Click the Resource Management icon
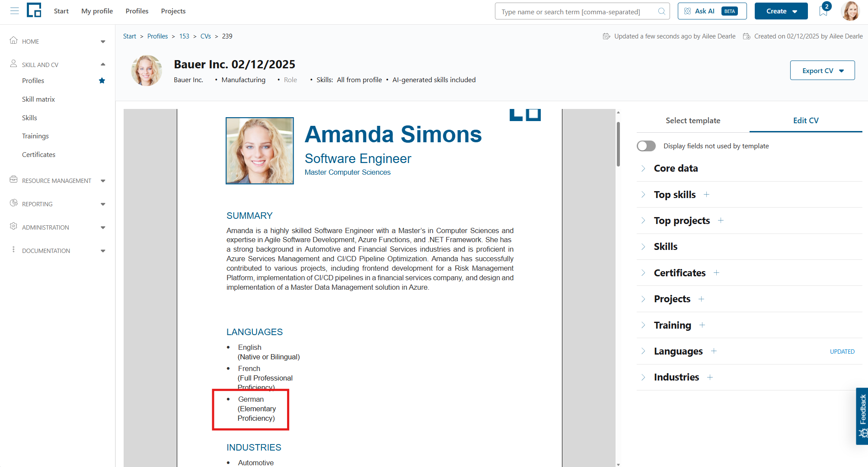Image resolution: width=868 pixels, height=467 pixels. (14, 179)
